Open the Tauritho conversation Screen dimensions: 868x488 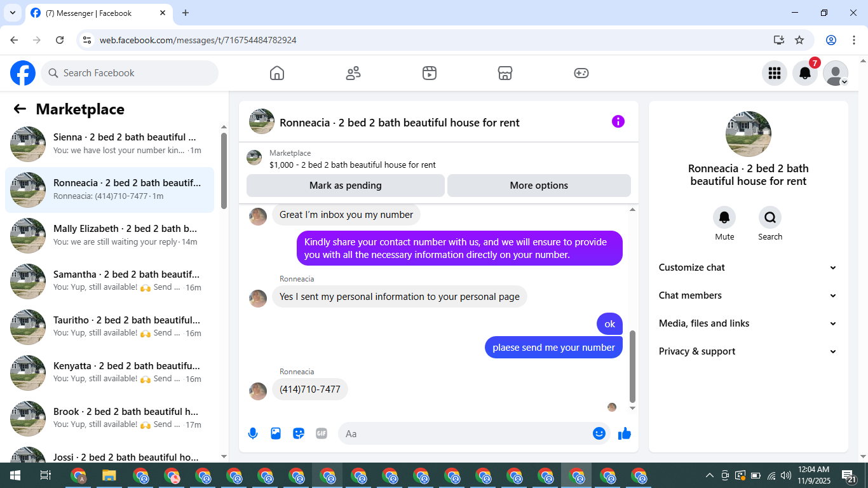point(109,327)
